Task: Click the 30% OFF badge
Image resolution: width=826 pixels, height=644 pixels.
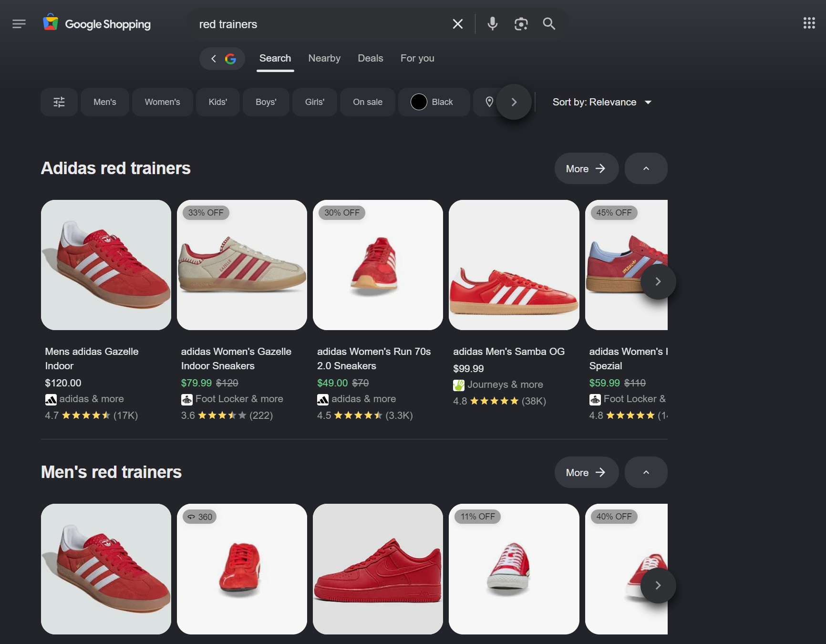Action: [342, 213]
